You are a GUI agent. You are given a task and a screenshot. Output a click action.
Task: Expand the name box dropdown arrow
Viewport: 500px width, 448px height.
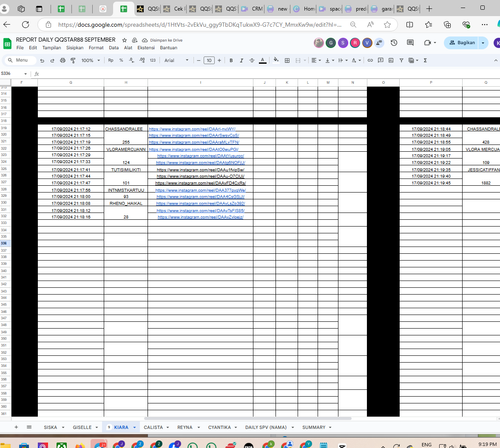(25, 74)
